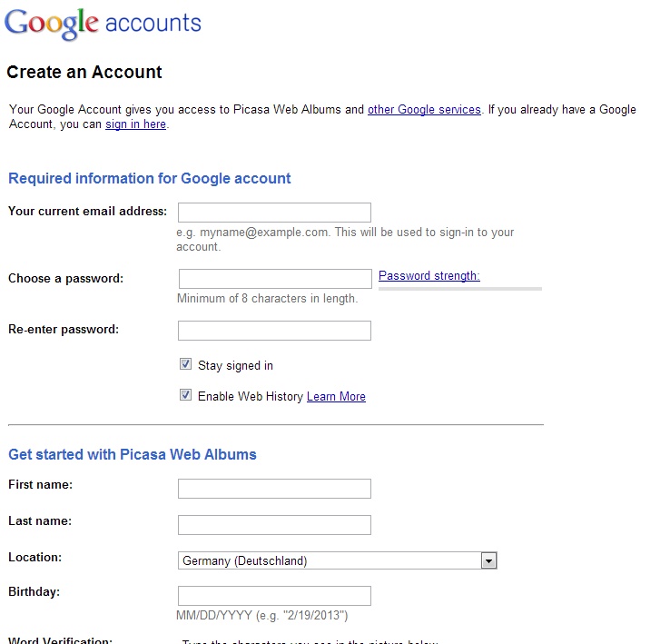Expand the Location dropdown arrow
Viewport: 670px width, 644px height.
(488, 561)
